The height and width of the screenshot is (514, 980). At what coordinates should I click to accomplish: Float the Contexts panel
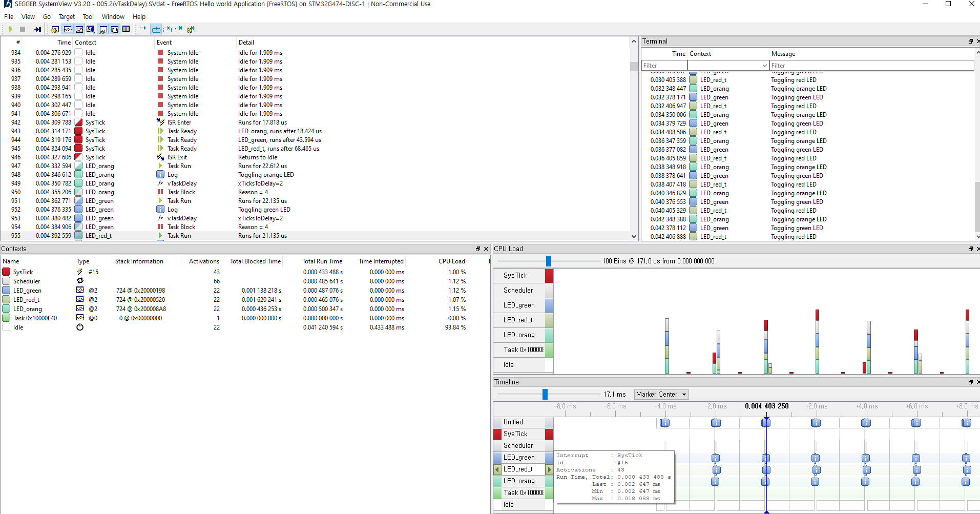(478, 249)
